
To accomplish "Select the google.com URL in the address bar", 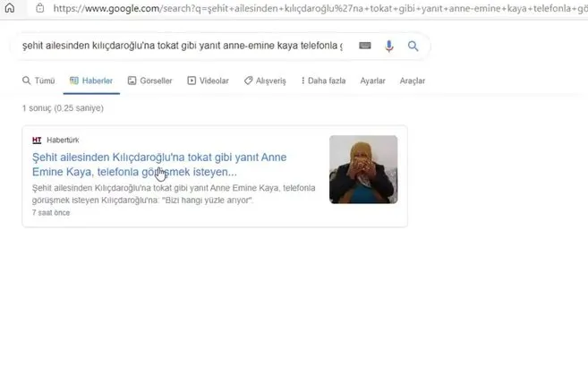I will click(x=320, y=8).
